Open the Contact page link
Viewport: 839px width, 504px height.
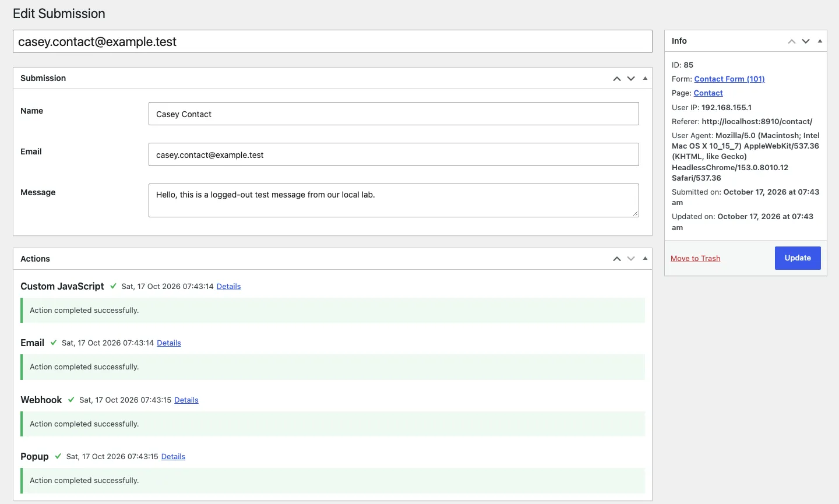pos(708,93)
